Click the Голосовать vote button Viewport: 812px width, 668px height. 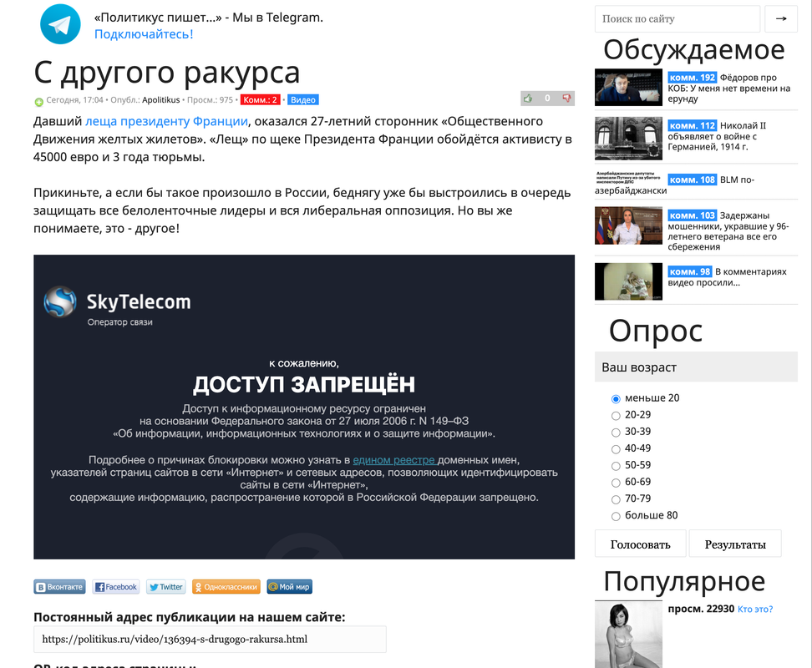(x=641, y=544)
